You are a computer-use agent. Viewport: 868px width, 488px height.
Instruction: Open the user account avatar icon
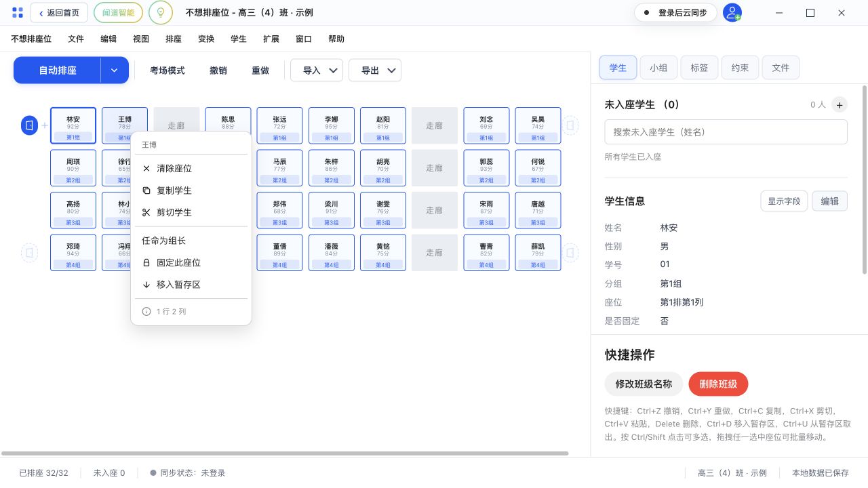tap(732, 13)
